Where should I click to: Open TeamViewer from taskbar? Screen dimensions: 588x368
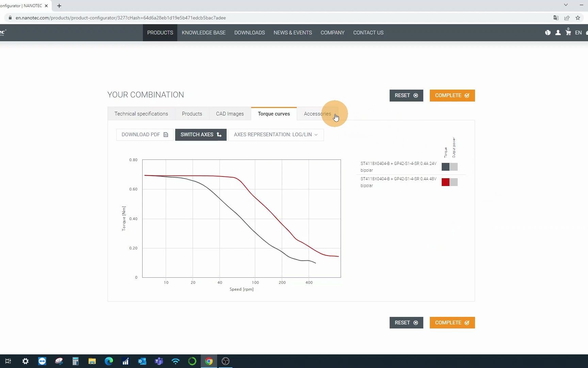point(42,361)
